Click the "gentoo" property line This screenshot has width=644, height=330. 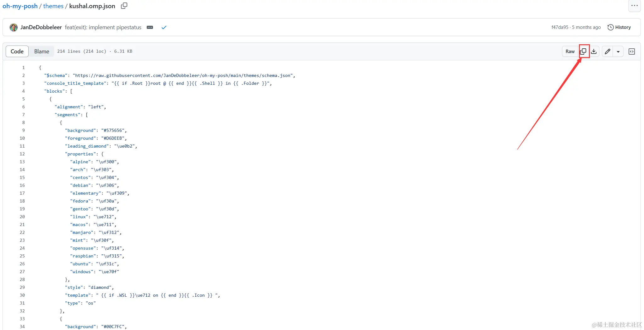[x=95, y=209]
